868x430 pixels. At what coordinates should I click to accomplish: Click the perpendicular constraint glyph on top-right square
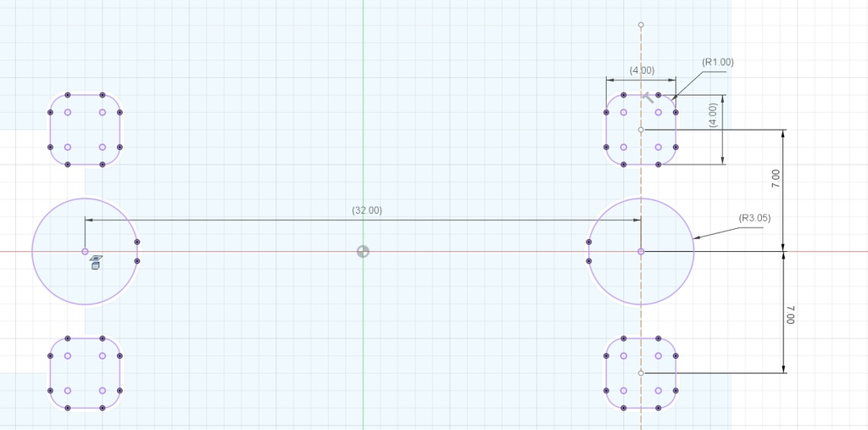648,98
